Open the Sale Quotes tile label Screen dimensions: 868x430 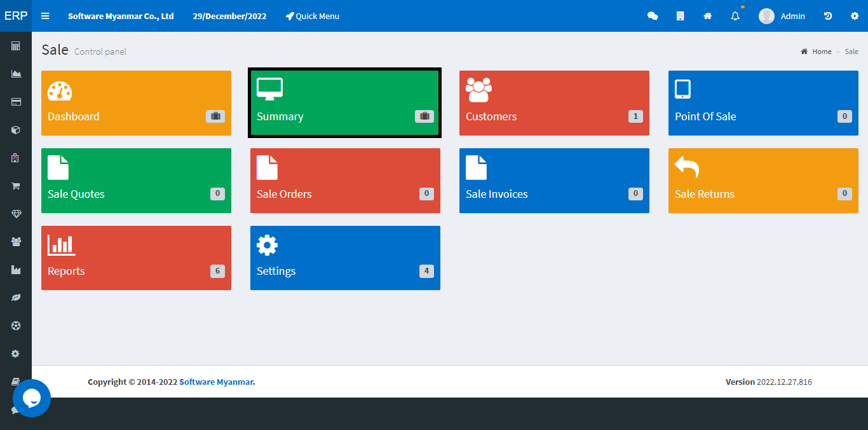(76, 194)
